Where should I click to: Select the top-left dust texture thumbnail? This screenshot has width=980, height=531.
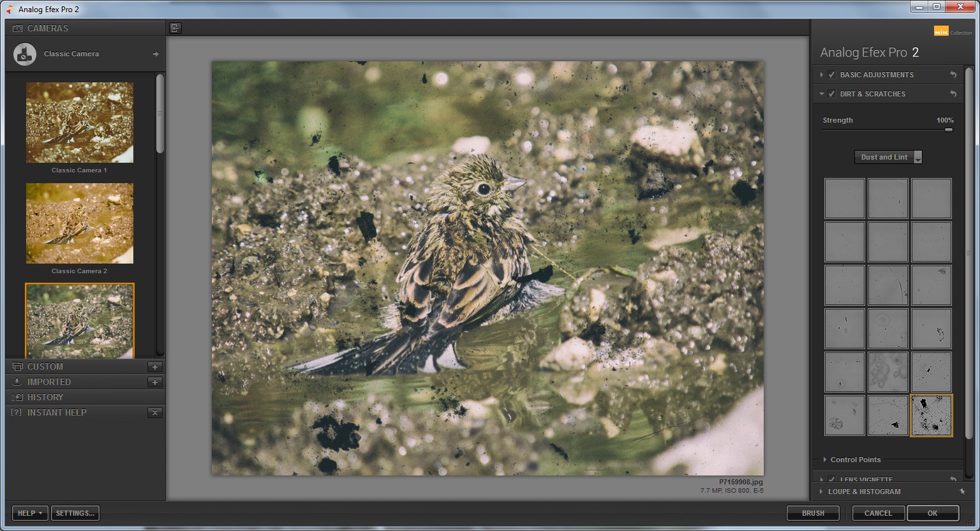[845, 198]
